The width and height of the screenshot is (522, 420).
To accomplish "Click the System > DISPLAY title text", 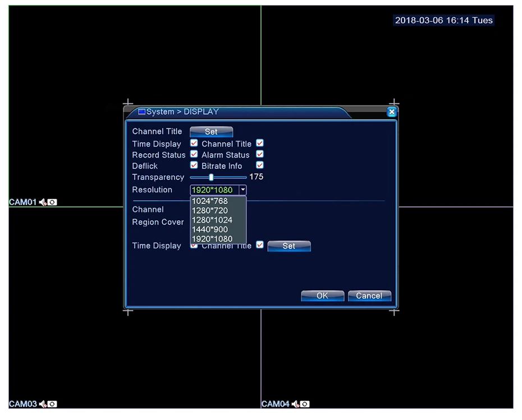I will tap(182, 112).
